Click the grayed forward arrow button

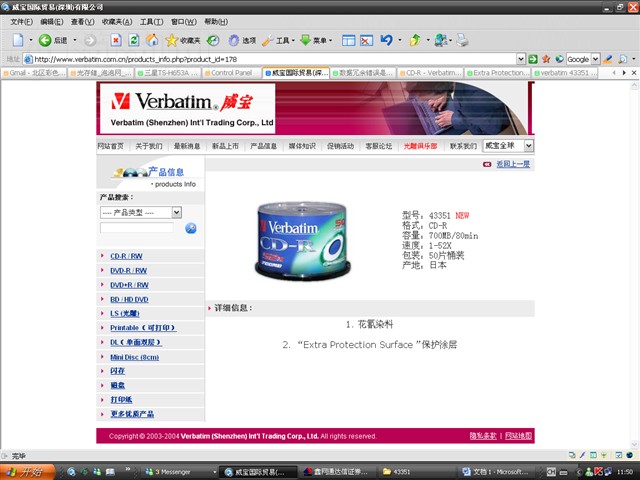tap(90, 40)
